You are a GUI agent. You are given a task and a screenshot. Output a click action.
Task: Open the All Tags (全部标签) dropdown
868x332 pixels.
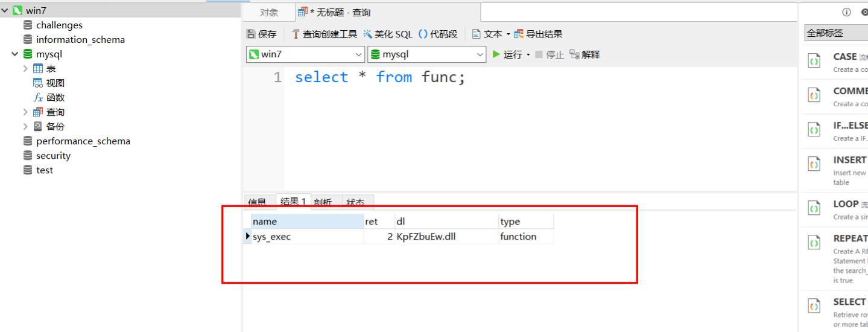coord(837,33)
